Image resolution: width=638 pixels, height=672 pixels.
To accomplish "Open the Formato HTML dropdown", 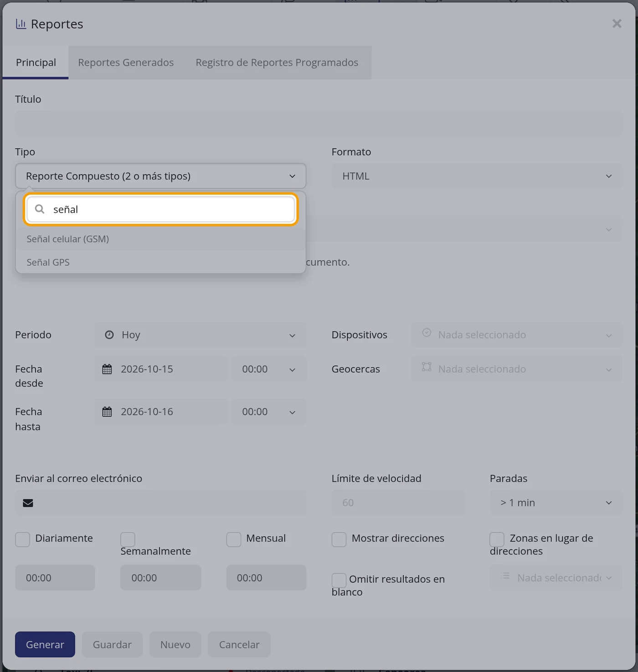I will tap(477, 176).
